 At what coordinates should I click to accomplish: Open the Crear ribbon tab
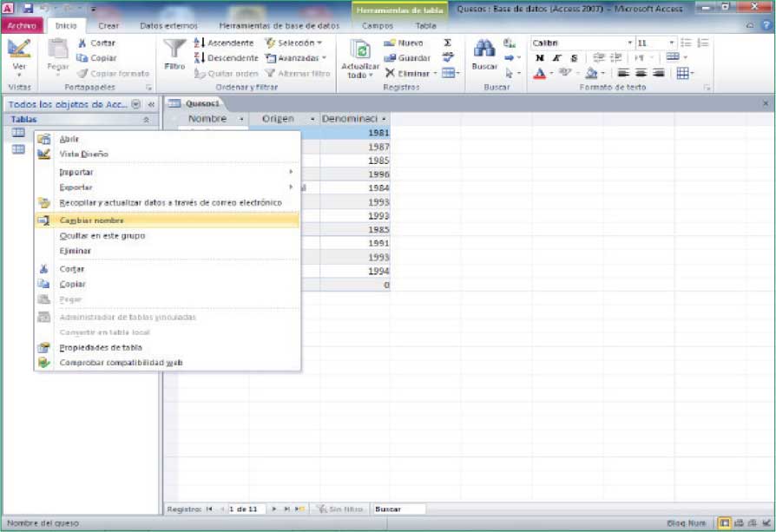(x=109, y=26)
